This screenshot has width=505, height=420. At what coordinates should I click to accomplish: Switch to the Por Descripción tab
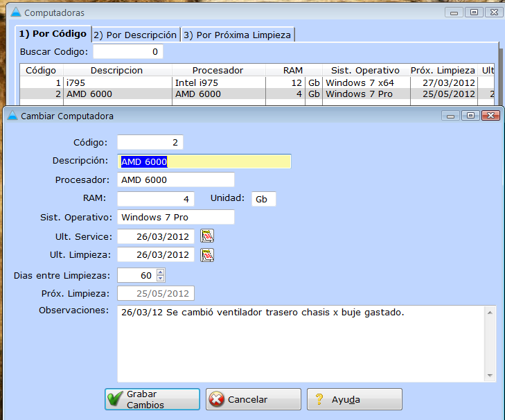tap(135, 35)
